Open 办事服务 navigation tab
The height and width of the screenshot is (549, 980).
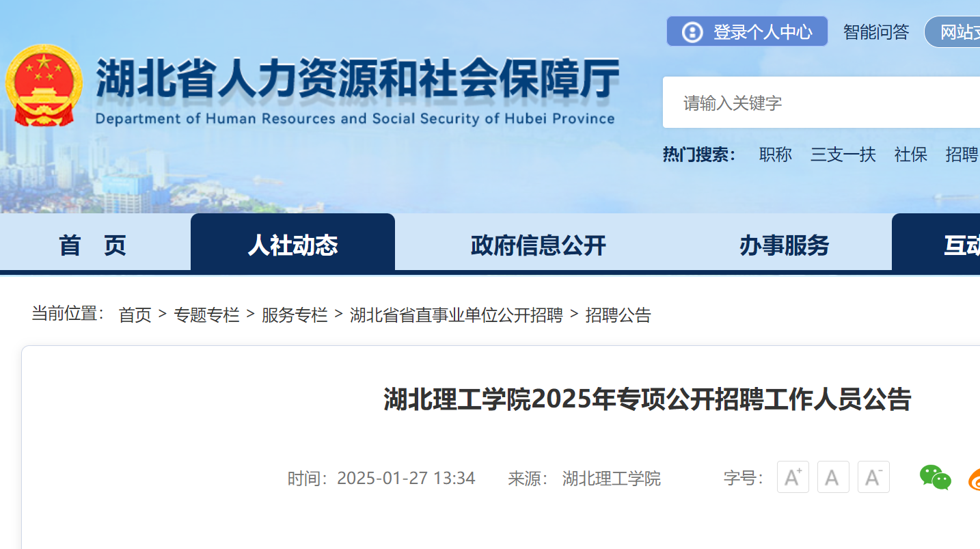[x=784, y=245]
